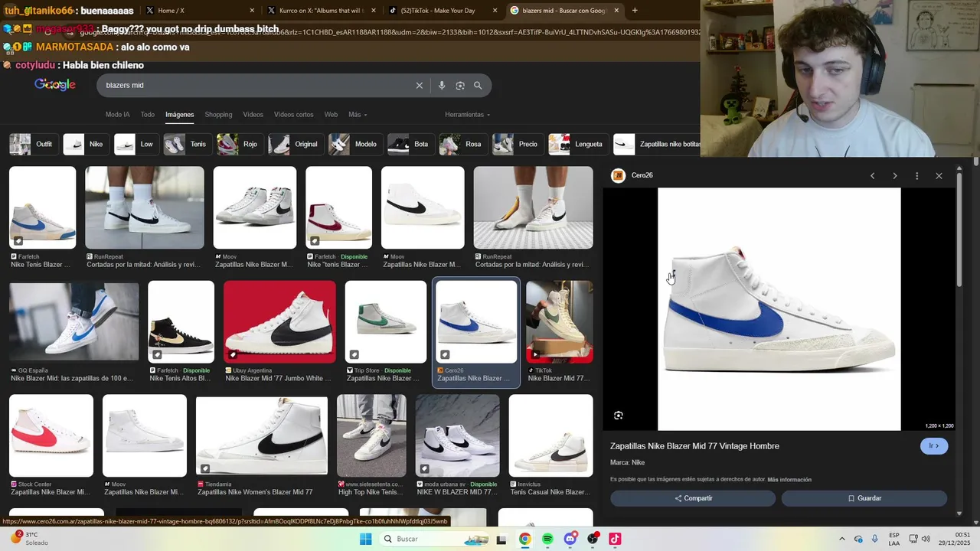Click the Guardar button
This screenshot has width=980, height=551.
coord(864,498)
